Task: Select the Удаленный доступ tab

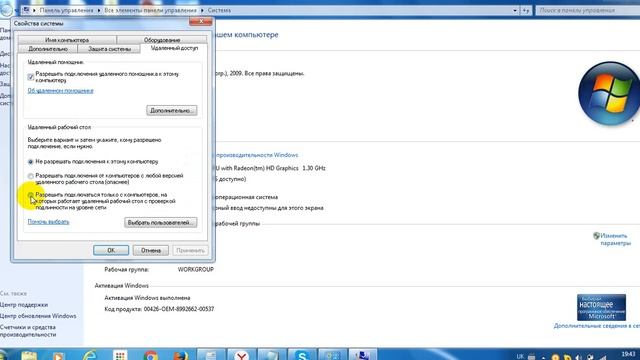Action: [x=174, y=48]
